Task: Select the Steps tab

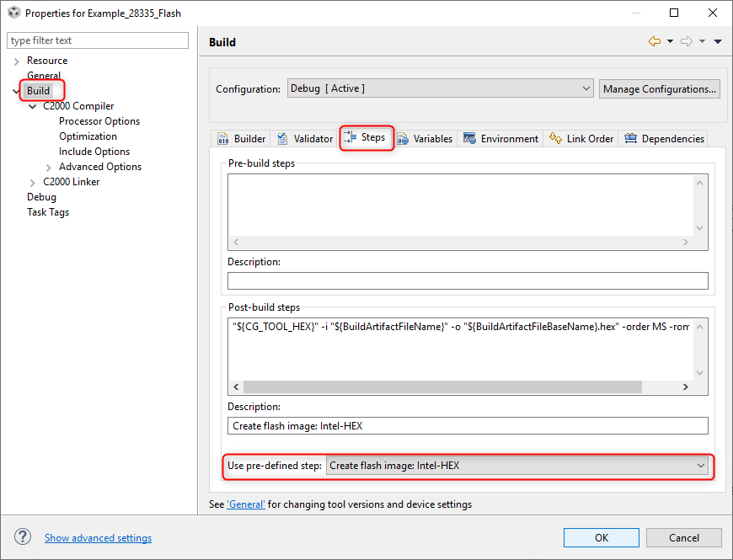Action: point(366,138)
